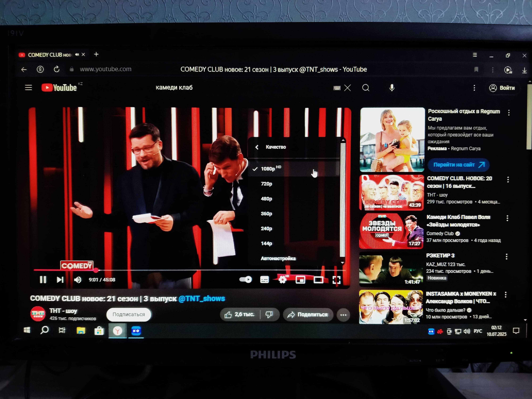This screenshot has width=532, height=399.
Task: Skip to the next video
Action: pyautogui.click(x=60, y=279)
